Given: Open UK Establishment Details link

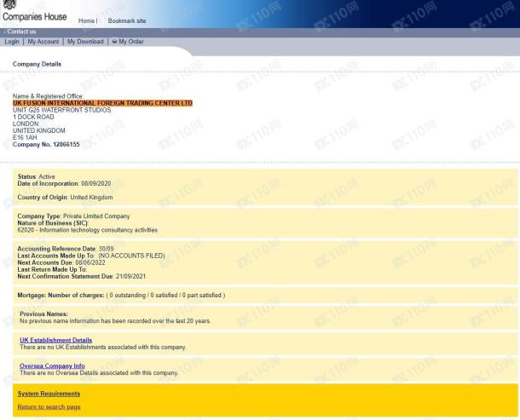Looking at the screenshot, I should tap(55, 340).
